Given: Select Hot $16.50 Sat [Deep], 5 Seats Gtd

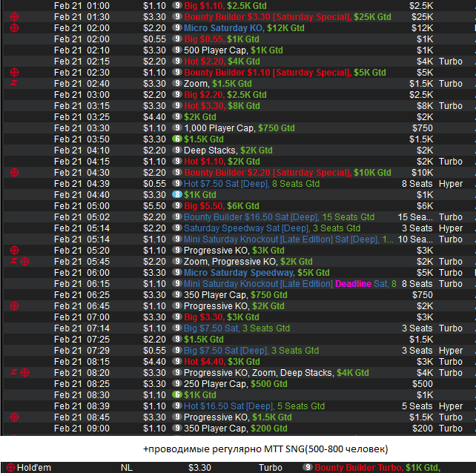Looking at the screenshot, I should point(254,406).
